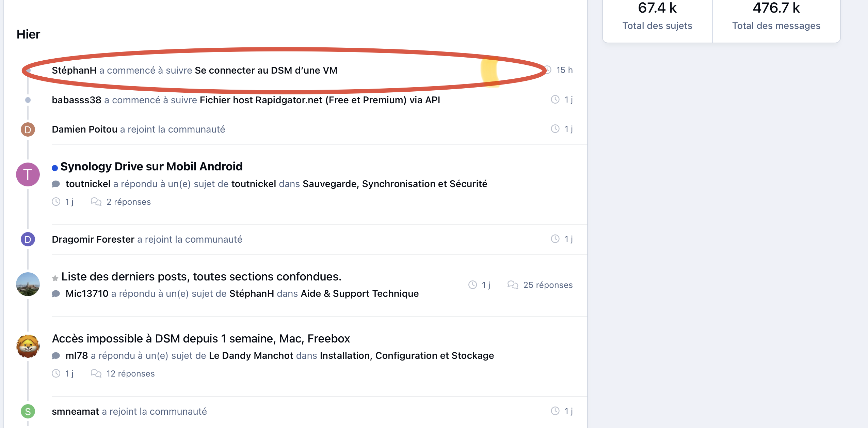Open topic Se connecter au DSM d'une VM
This screenshot has width=868, height=428.
pyautogui.click(x=266, y=70)
